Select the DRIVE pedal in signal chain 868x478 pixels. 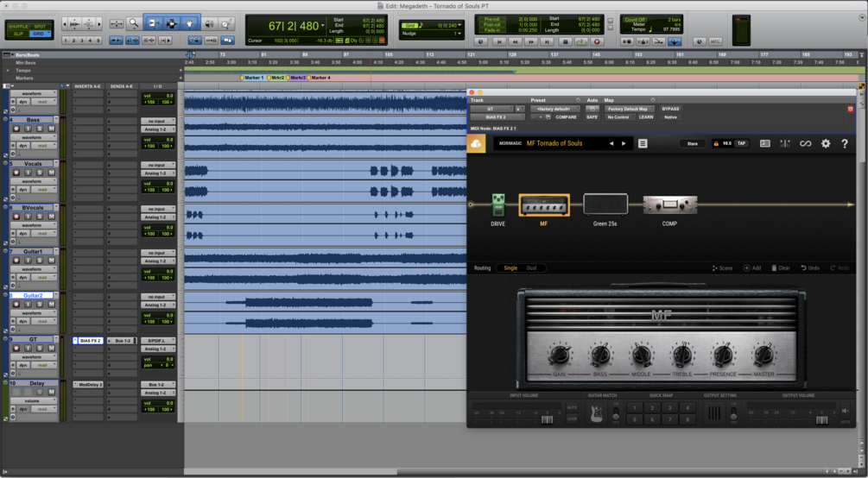pyautogui.click(x=498, y=204)
